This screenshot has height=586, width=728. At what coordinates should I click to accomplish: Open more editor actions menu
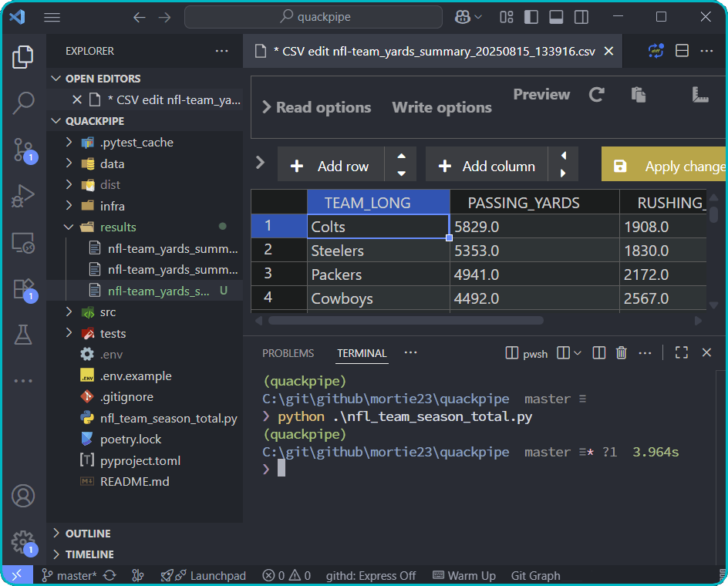(706, 51)
